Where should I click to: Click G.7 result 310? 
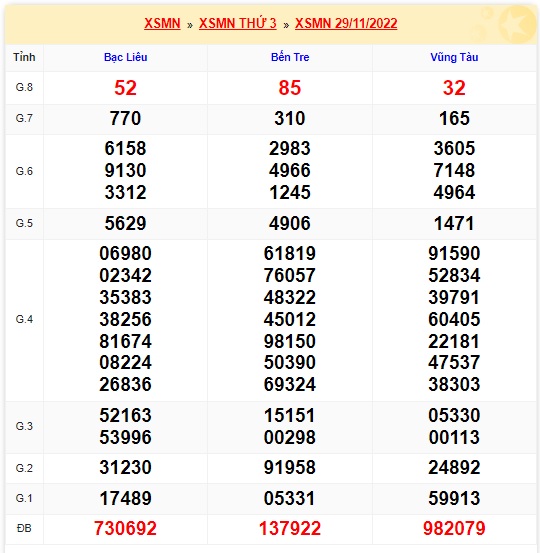click(290, 118)
